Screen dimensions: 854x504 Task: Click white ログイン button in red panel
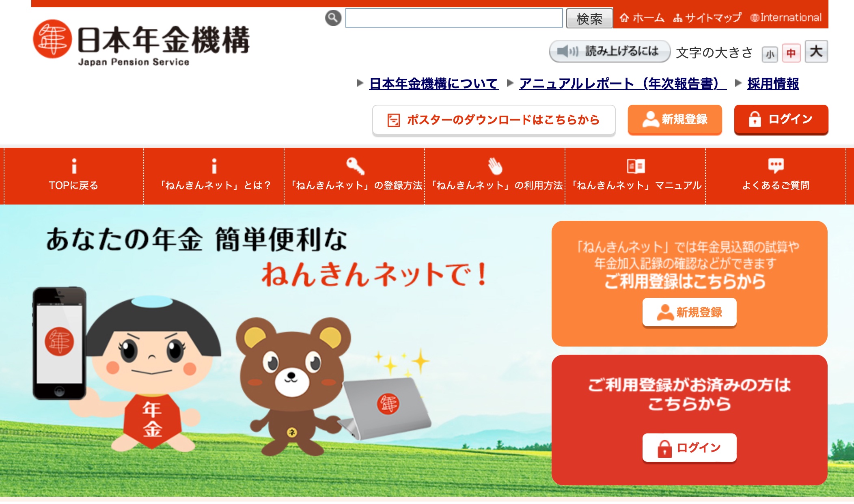[x=689, y=448]
